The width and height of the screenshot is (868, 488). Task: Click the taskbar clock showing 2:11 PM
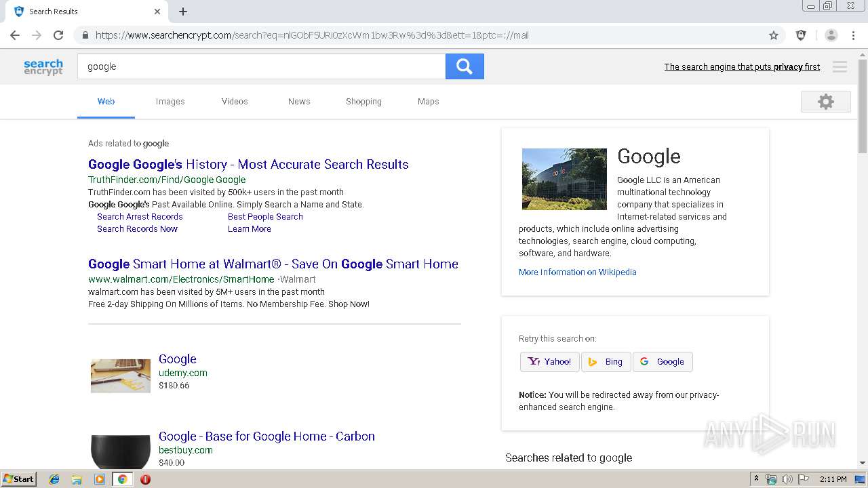pyautogui.click(x=833, y=479)
